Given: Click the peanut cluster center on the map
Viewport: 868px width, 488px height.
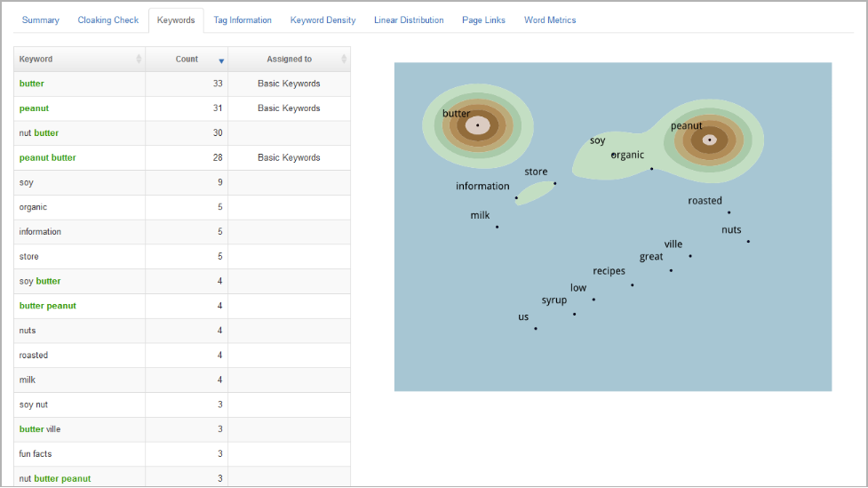Looking at the screenshot, I should coord(710,140).
